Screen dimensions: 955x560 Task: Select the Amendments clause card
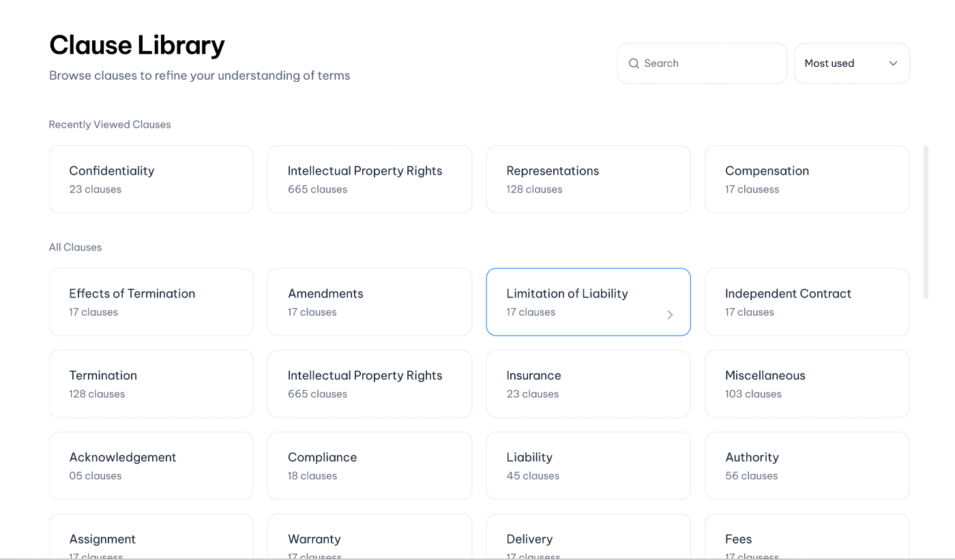pyautogui.click(x=369, y=302)
